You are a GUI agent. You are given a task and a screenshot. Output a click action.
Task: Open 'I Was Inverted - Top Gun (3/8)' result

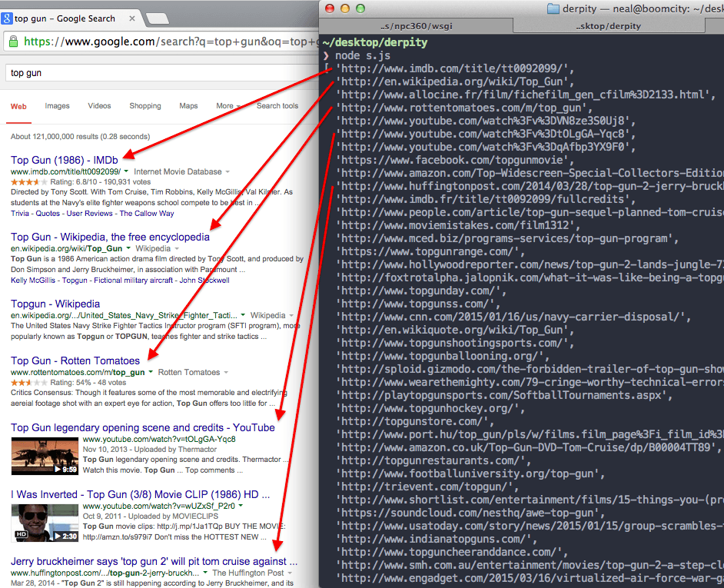pos(141,495)
